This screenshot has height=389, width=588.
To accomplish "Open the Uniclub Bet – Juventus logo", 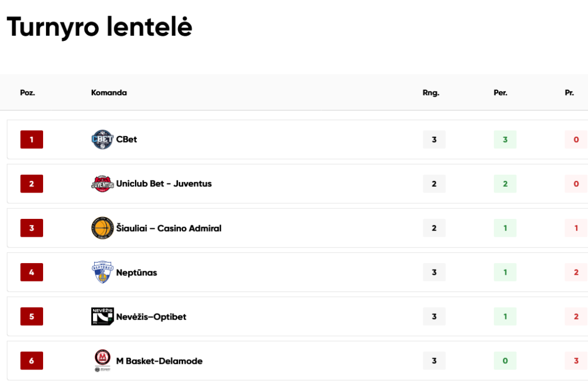I will (x=102, y=184).
